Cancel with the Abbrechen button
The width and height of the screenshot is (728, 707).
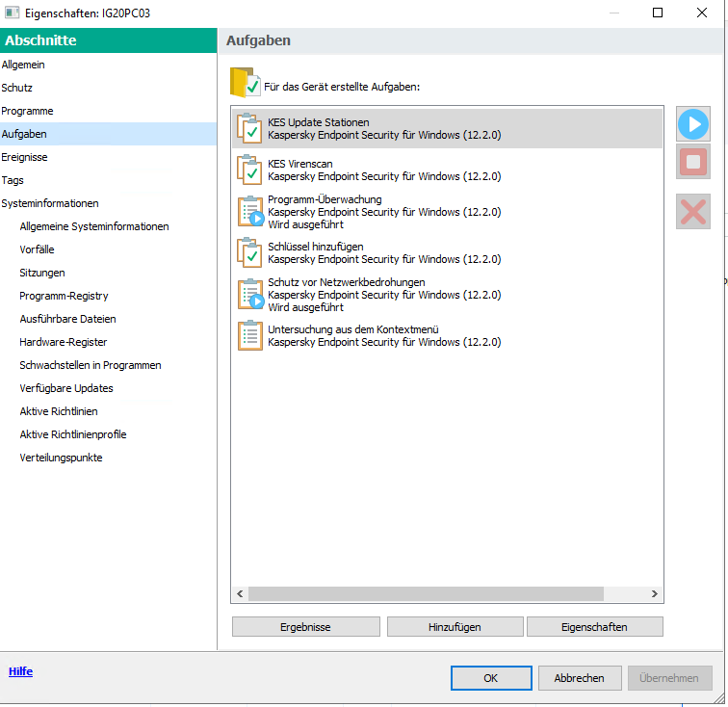tap(580, 678)
